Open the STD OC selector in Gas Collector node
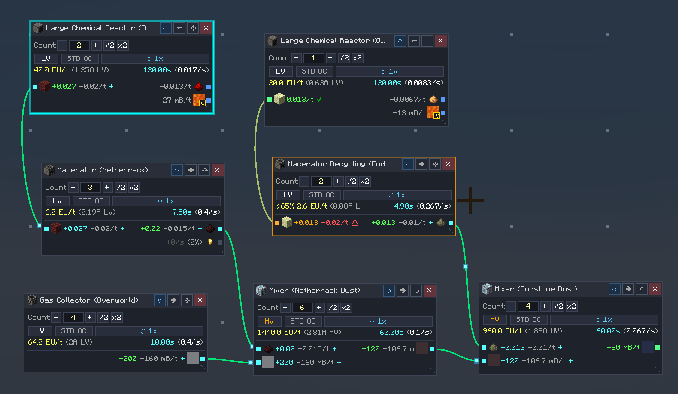 pos(74,331)
